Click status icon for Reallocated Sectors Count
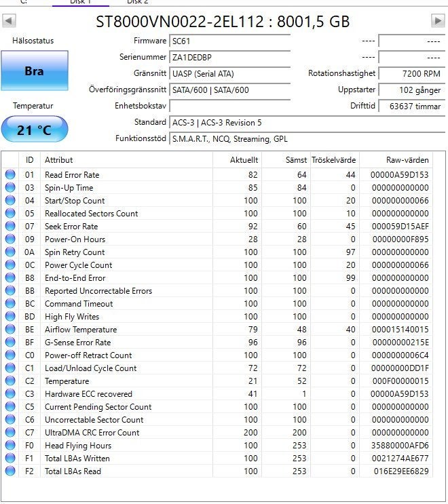Screen dimensions: 448x504 pyautogui.click(x=10, y=213)
